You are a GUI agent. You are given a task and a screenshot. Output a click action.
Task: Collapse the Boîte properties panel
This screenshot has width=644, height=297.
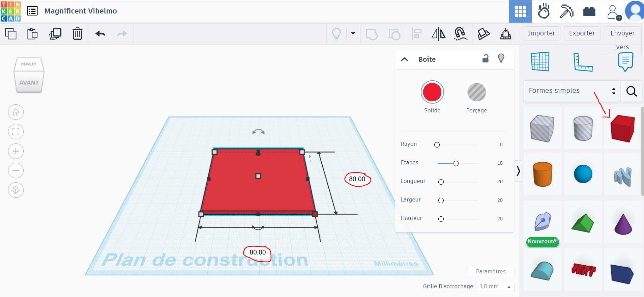(x=405, y=59)
